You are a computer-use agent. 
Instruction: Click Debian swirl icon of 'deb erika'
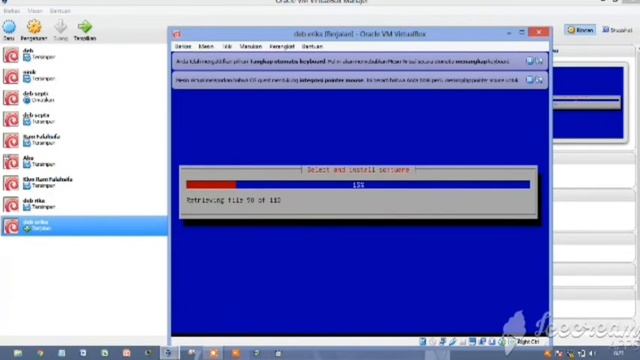(11, 226)
